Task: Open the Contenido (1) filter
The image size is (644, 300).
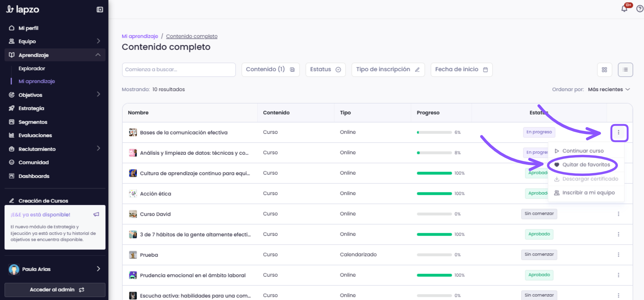Action: pos(270,70)
